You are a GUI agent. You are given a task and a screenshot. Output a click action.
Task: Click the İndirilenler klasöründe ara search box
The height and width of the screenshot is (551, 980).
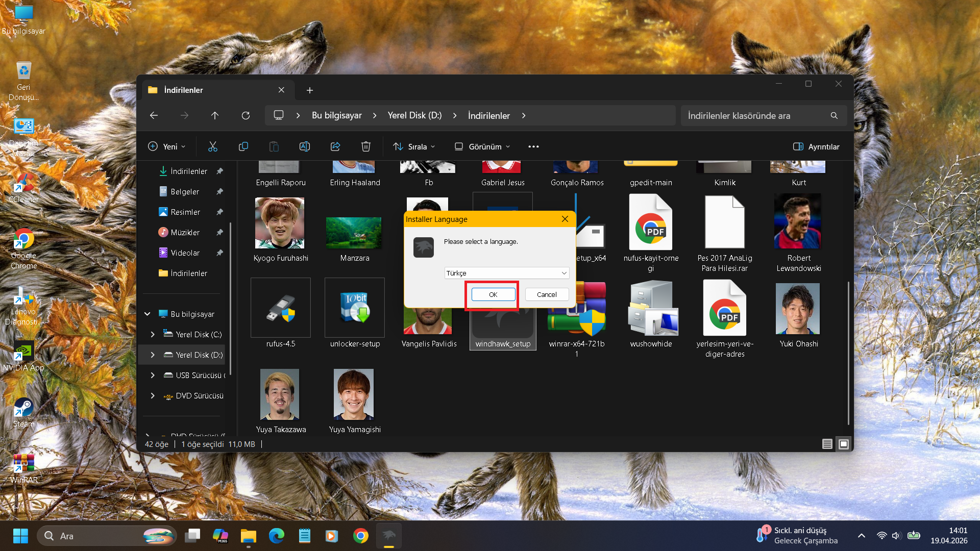pos(764,116)
